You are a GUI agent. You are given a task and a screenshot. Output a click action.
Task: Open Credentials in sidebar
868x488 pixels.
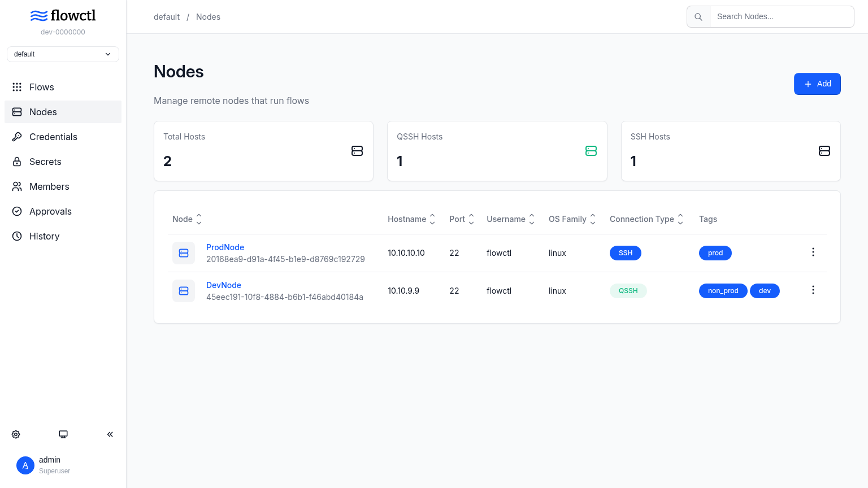click(63, 137)
